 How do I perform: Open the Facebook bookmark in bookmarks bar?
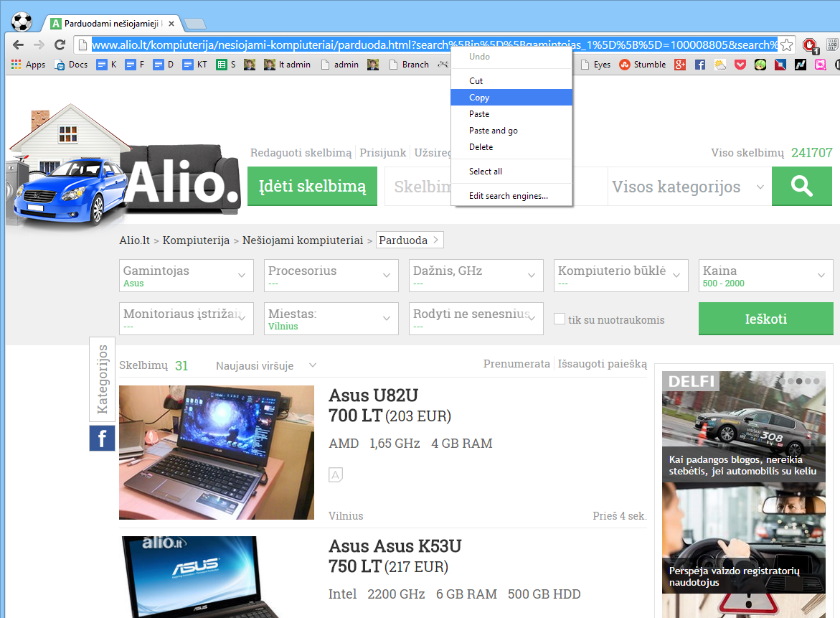click(x=699, y=65)
